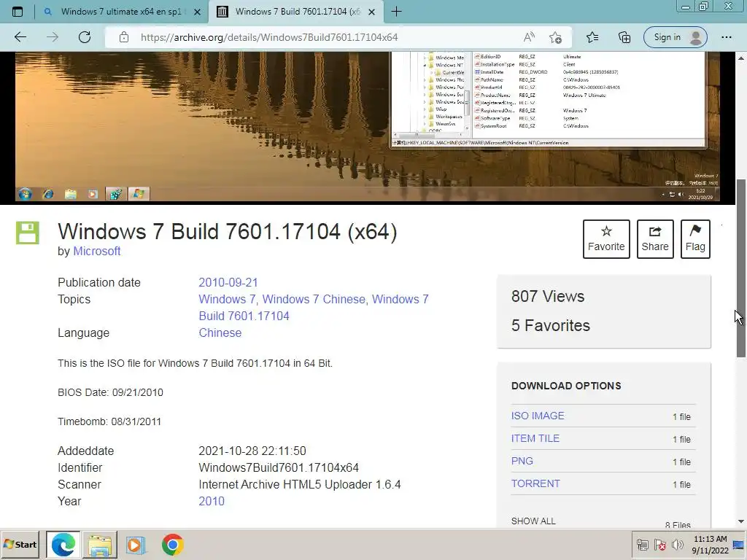Click the volume speaker tray icon

tap(677, 545)
